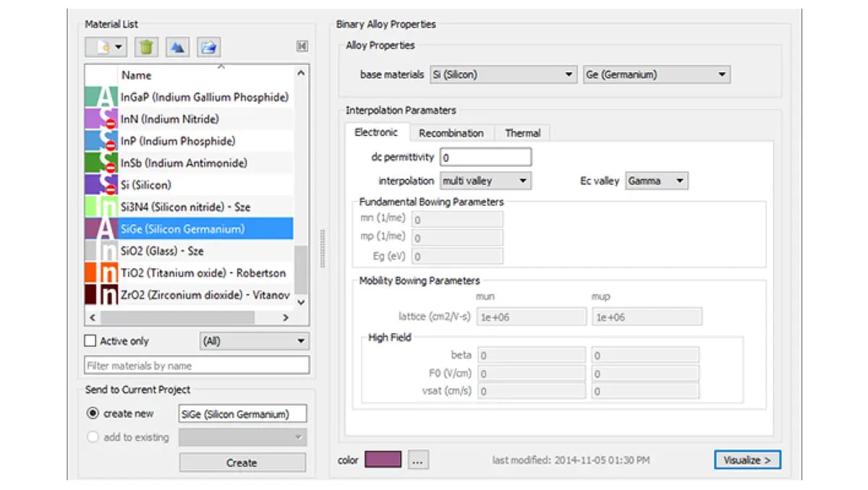The width and height of the screenshot is (868, 490).
Task: Sort the list by the Name column header
Action: (x=137, y=75)
